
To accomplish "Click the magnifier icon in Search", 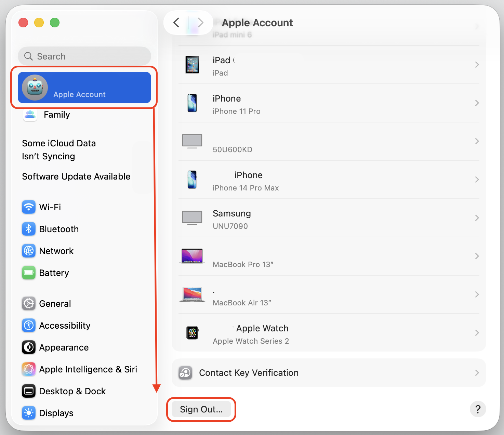I will (x=29, y=56).
